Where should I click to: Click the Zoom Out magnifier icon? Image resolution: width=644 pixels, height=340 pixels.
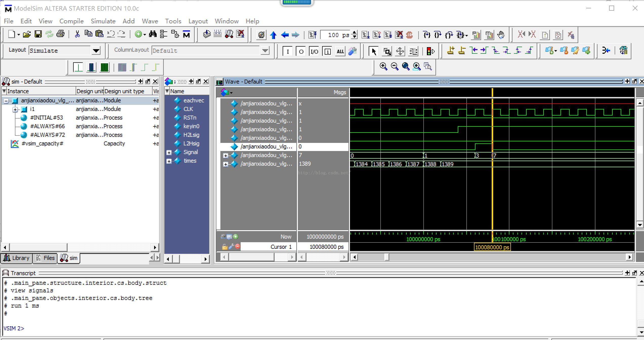[394, 67]
